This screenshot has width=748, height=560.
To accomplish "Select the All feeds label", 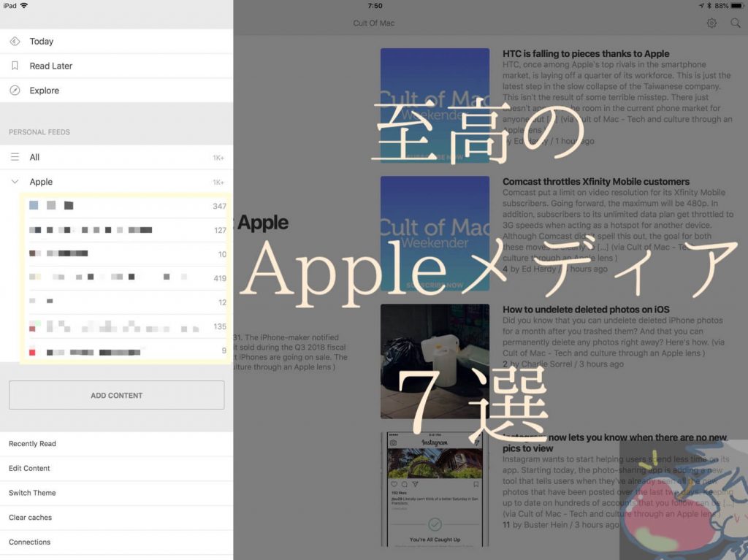I will coord(34,157).
